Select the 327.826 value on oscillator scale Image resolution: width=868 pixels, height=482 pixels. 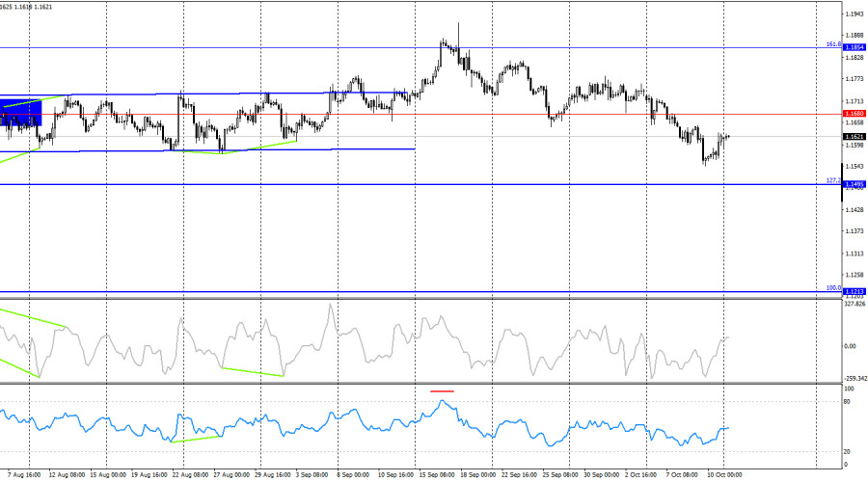pyautogui.click(x=854, y=305)
